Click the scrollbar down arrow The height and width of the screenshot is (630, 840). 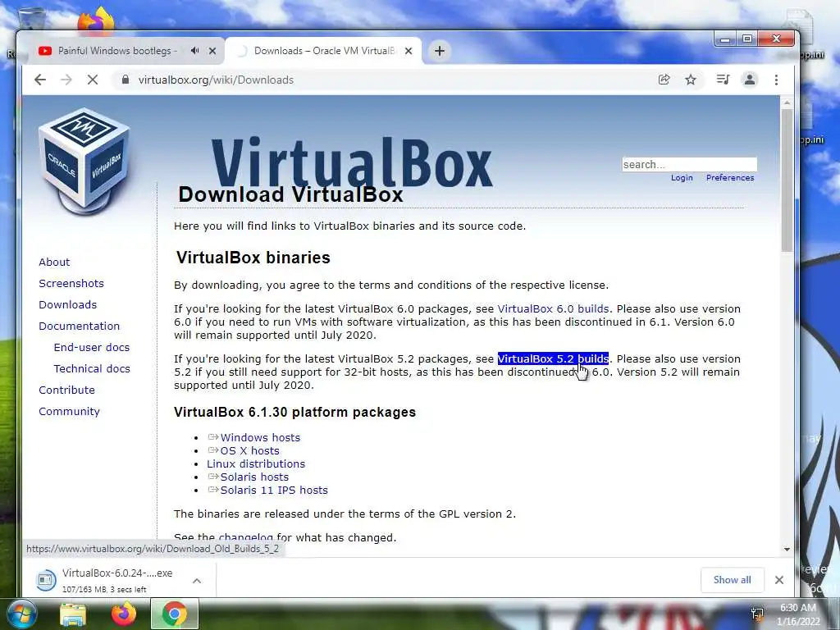pyautogui.click(x=787, y=549)
